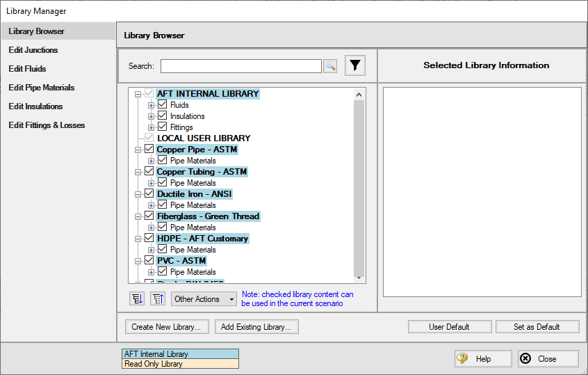Viewport: 588px width, 375px height.
Task: Click the expand all tree icon
Action: 137,298
